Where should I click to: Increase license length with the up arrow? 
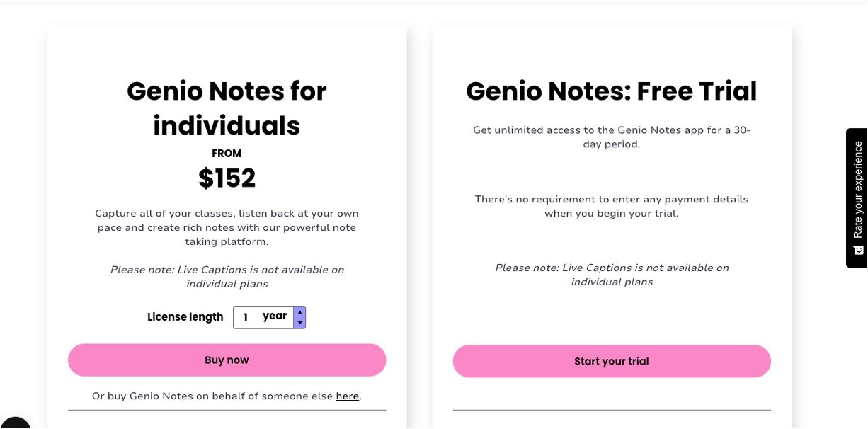coord(299,311)
